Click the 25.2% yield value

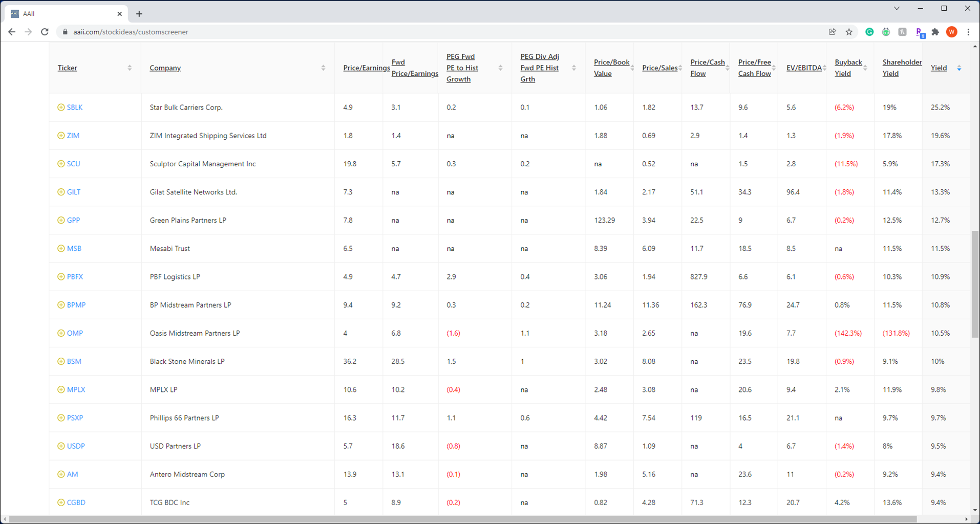(940, 107)
